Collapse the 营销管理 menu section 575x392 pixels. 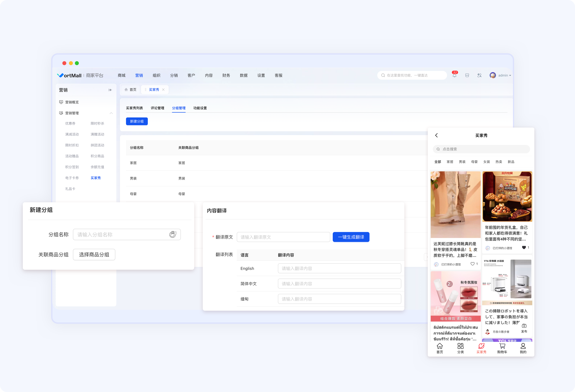[111, 113]
